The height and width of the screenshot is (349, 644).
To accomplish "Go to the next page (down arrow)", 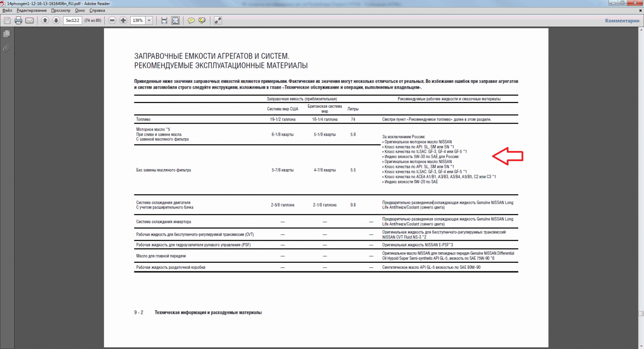I will coord(56,20).
